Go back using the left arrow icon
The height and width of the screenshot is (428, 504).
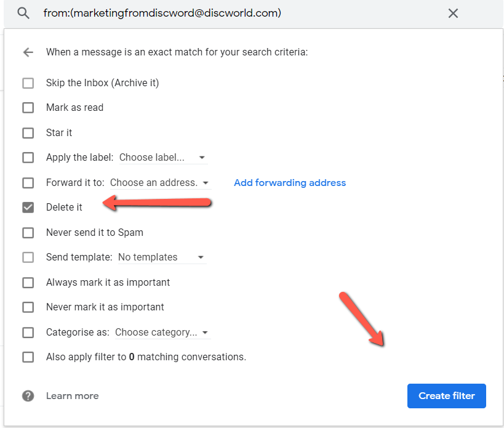(x=28, y=52)
